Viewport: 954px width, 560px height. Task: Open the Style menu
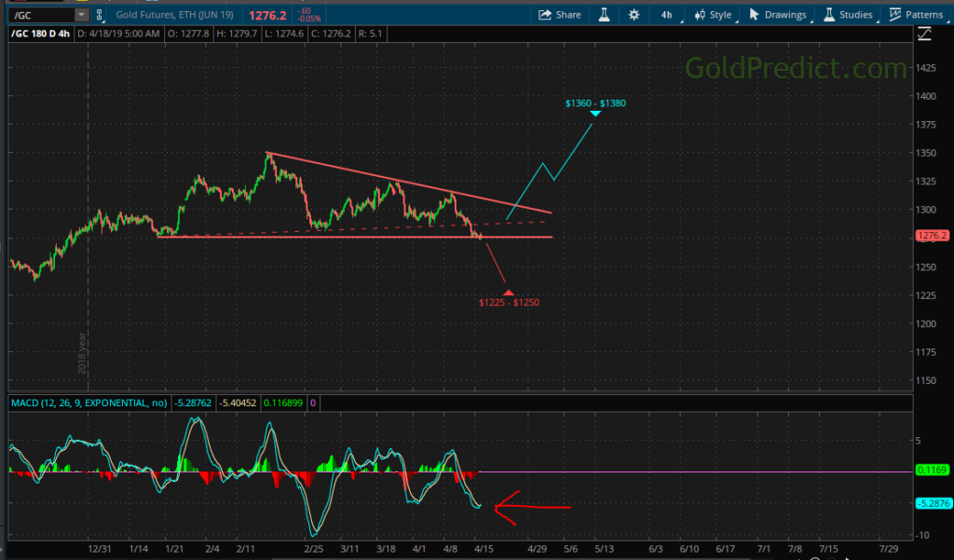(x=713, y=15)
